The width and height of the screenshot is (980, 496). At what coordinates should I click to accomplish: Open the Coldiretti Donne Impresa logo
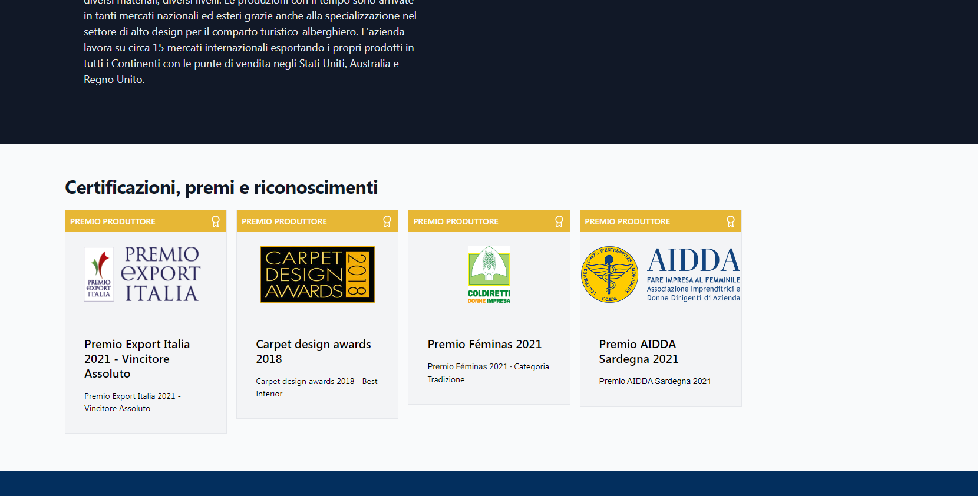[489, 275]
